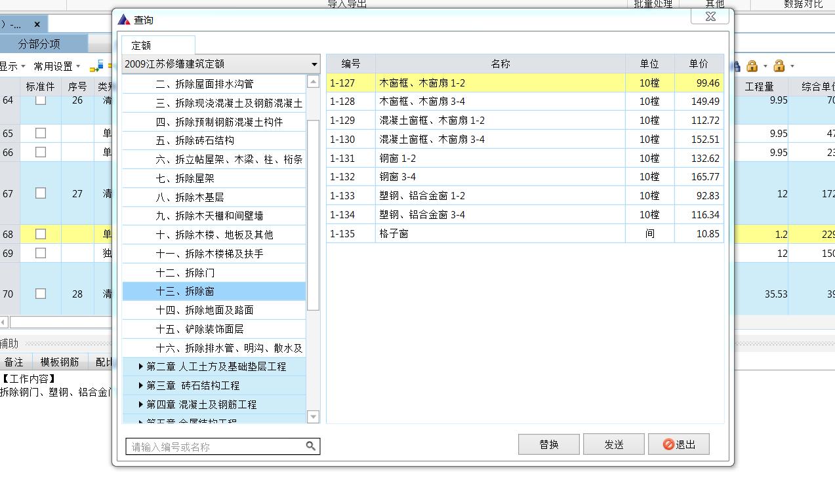
Task: Click the blue triangle logo of the 查询 dialog
Action: tap(124, 20)
